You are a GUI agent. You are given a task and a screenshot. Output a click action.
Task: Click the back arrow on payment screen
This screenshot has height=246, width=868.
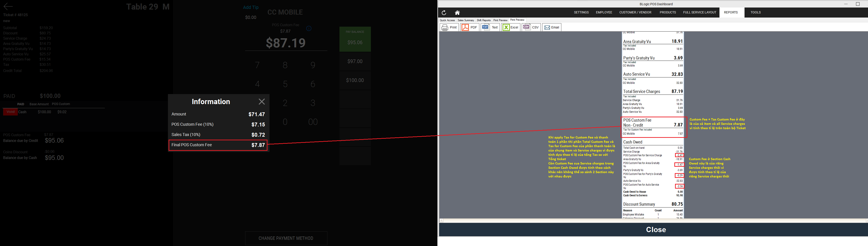[8, 6]
